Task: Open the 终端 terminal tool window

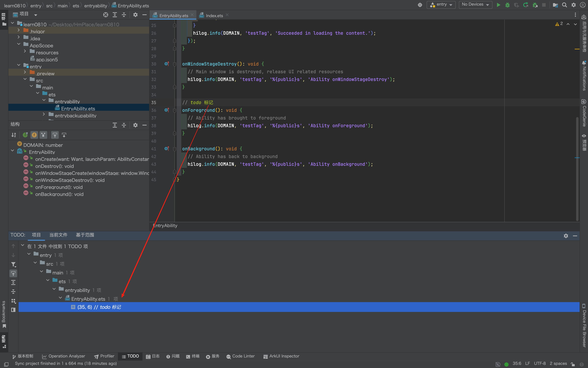Action: (x=193, y=356)
